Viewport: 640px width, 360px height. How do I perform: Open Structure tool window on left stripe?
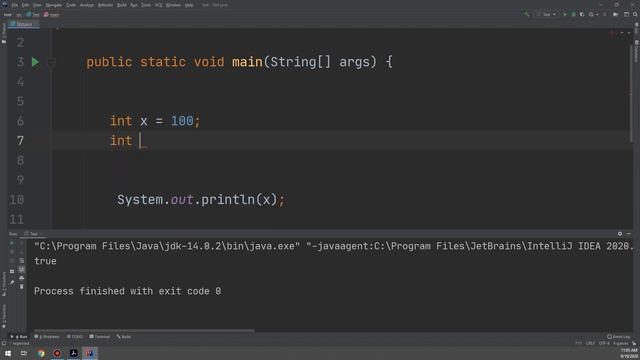pos(4,283)
